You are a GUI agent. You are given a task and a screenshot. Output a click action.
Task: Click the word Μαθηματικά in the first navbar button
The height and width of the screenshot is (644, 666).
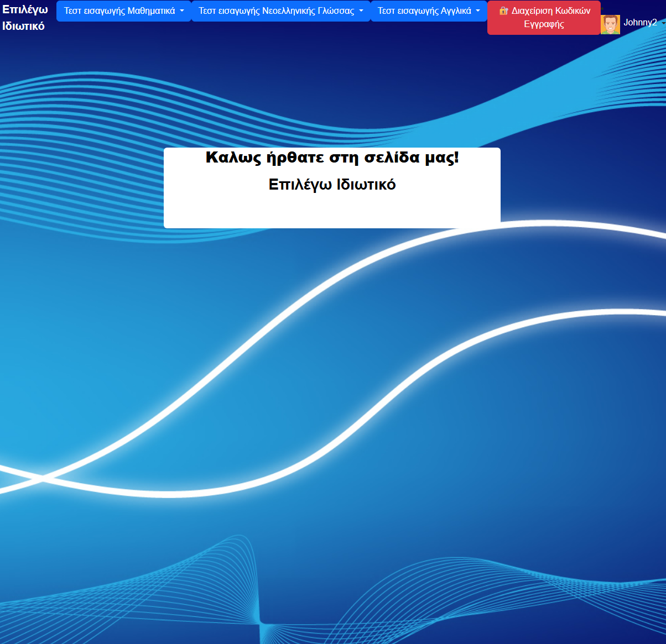(151, 11)
